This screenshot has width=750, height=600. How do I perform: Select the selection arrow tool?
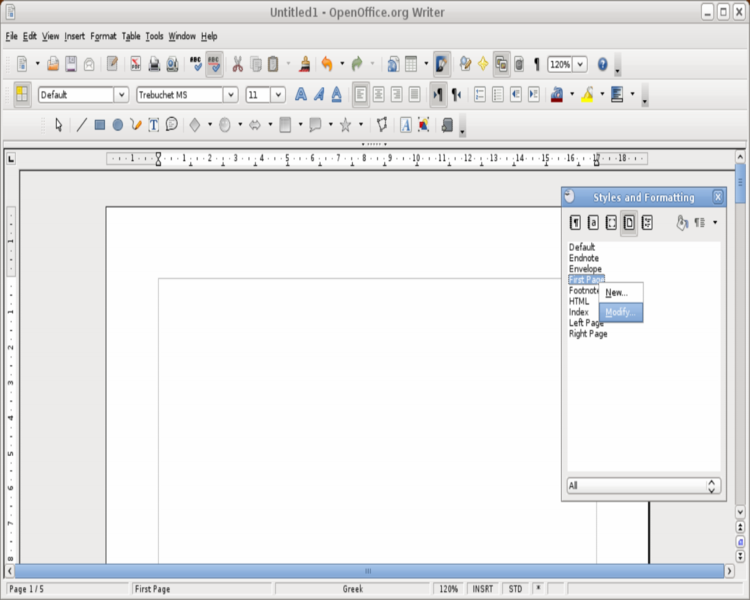tap(59, 125)
